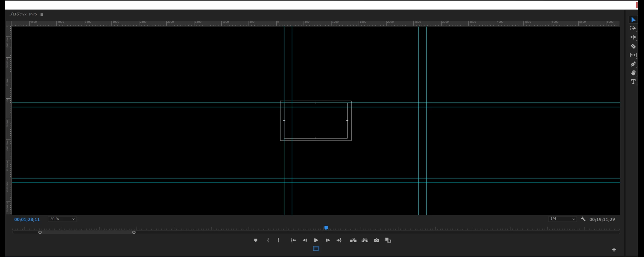Screen dimensions: 644x257
Task: Click the duration 00;19;11;29 readout
Action: [602, 219]
